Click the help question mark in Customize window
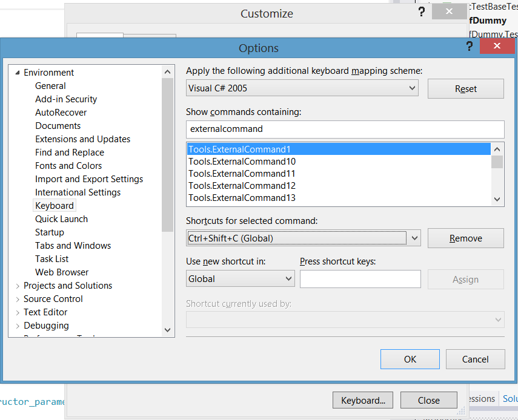 [x=422, y=12]
